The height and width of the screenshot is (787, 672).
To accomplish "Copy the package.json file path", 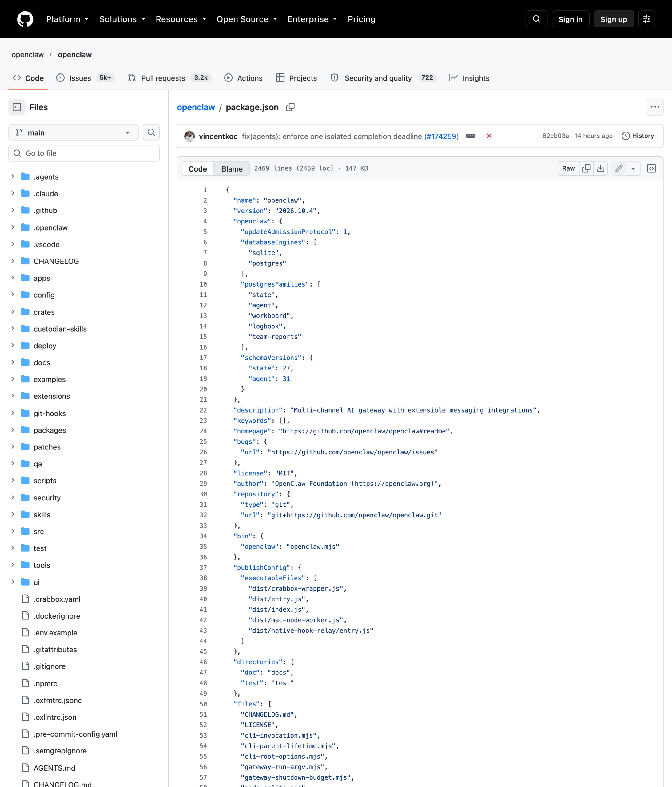I will pos(290,107).
